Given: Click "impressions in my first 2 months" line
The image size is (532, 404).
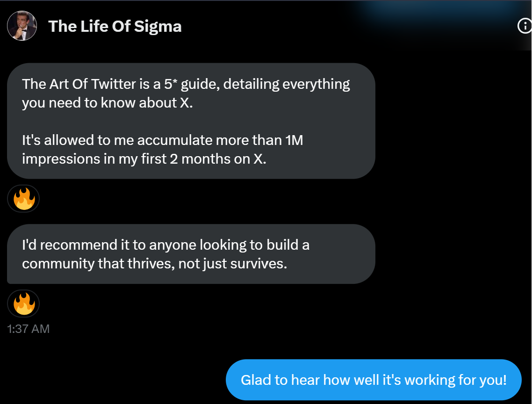Looking at the screenshot, I should 144,159.
